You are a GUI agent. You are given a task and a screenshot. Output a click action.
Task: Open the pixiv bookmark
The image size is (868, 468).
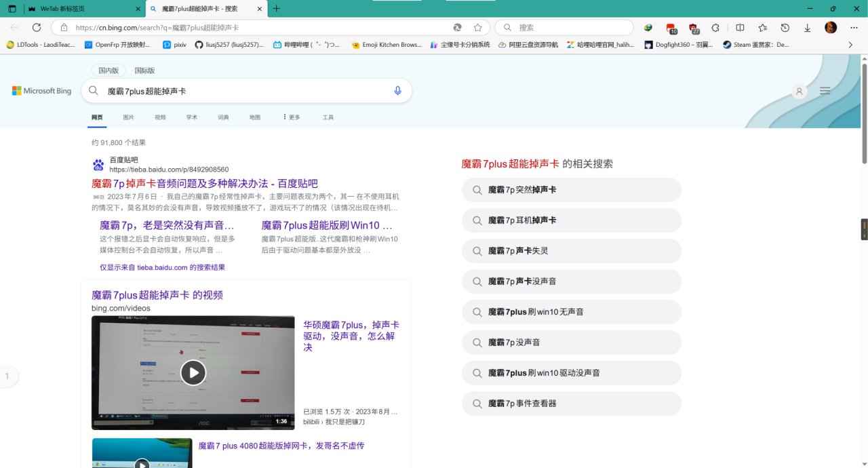click(174, 45)
